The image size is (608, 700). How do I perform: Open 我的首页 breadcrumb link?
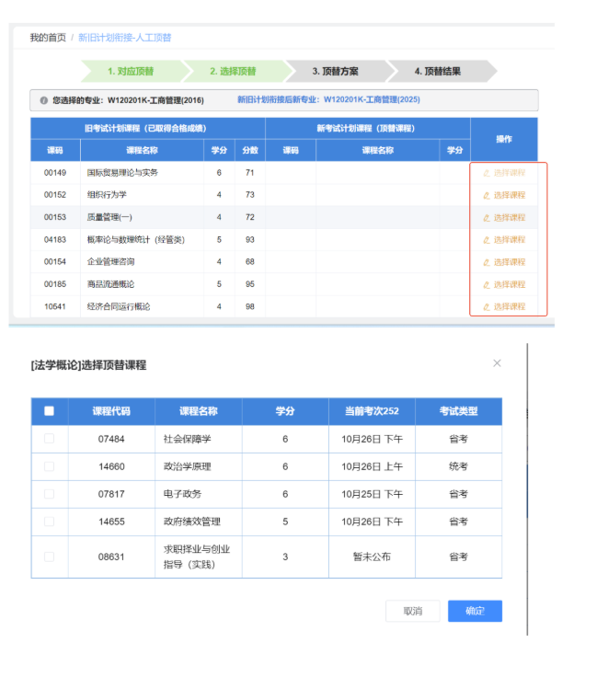point(48,38)
